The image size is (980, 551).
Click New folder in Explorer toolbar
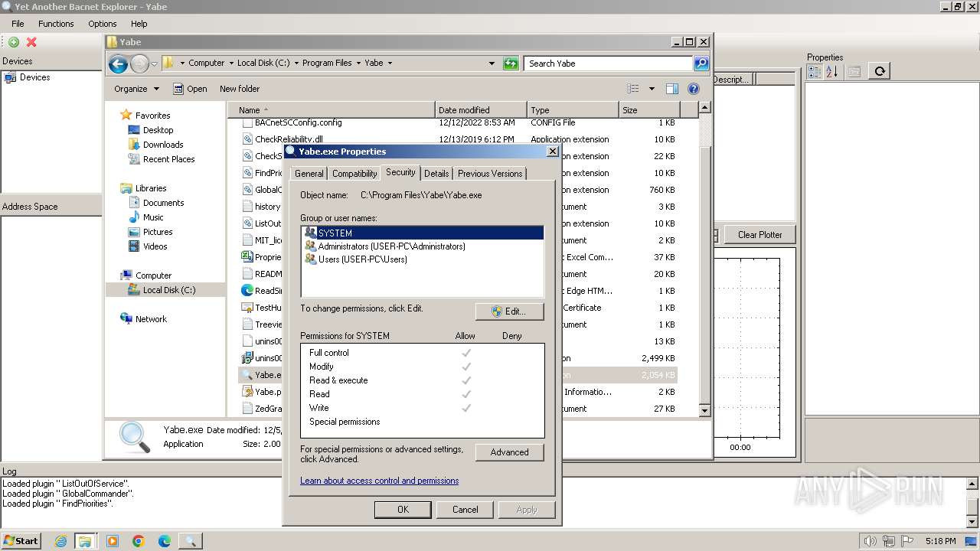coord(240,89)
